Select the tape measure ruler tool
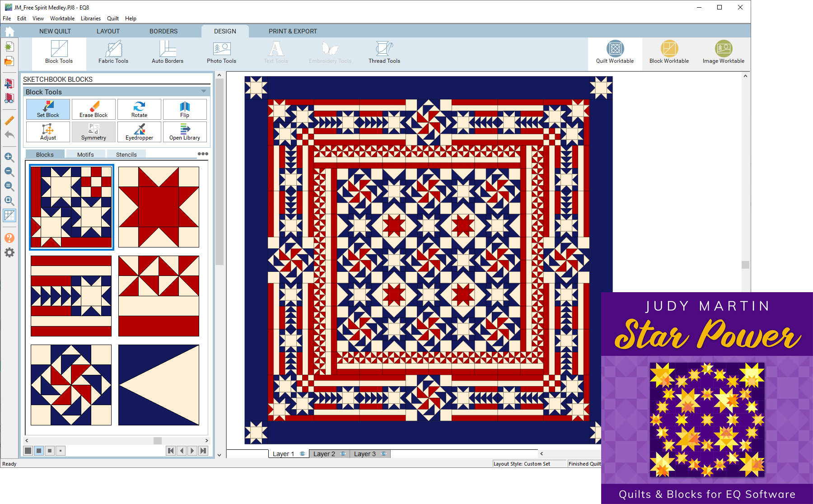This screenshot has height=504, width=813. (x=9, y=121)
